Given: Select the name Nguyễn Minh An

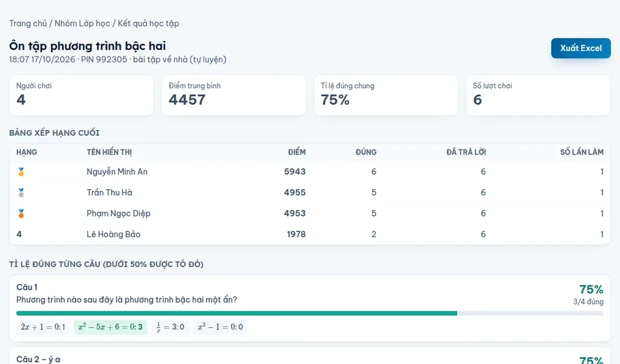Looking at the screenshot, I should 117,172.
